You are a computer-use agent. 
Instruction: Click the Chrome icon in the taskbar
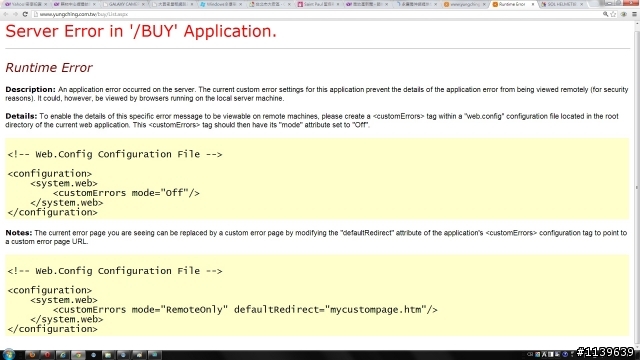pos(78,355)
